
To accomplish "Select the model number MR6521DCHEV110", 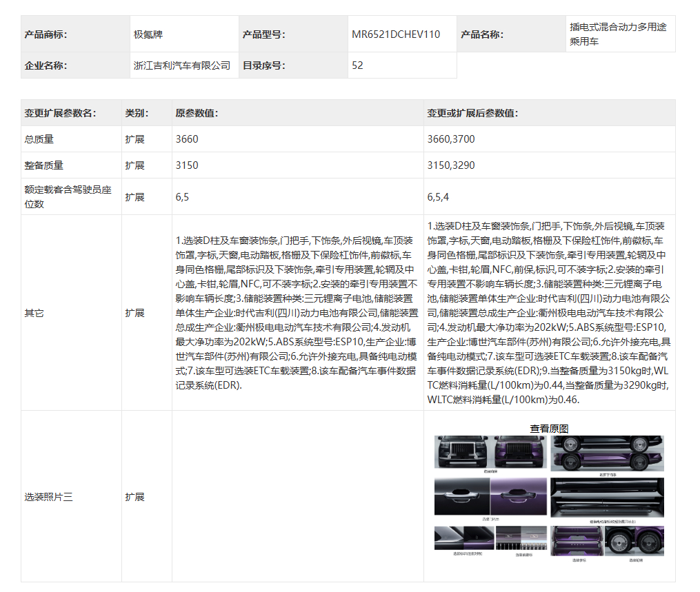I will pos(396,34).
